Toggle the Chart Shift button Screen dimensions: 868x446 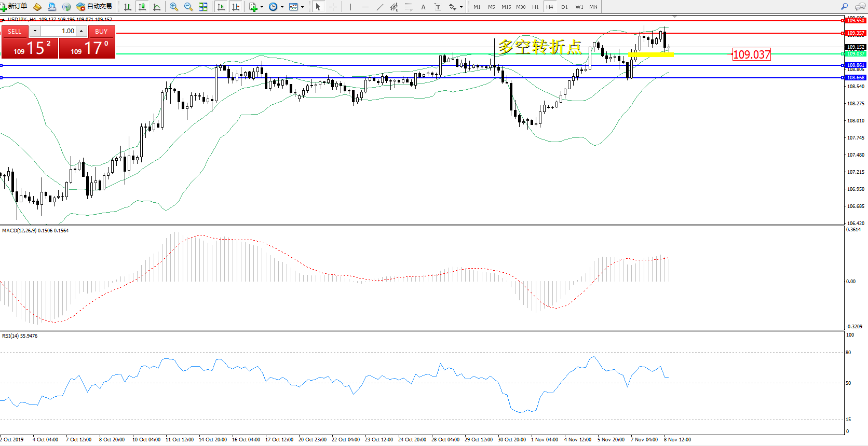click(x=236, y=7)
